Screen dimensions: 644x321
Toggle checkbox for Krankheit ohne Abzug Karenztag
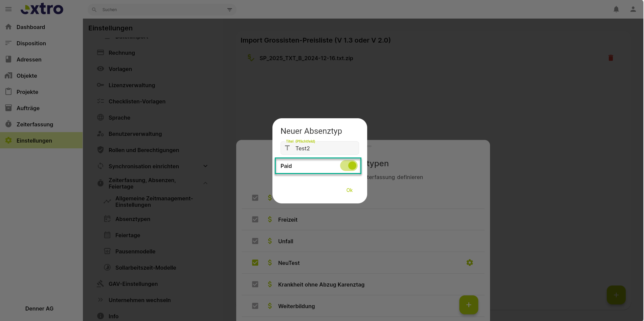pos(255,284)
